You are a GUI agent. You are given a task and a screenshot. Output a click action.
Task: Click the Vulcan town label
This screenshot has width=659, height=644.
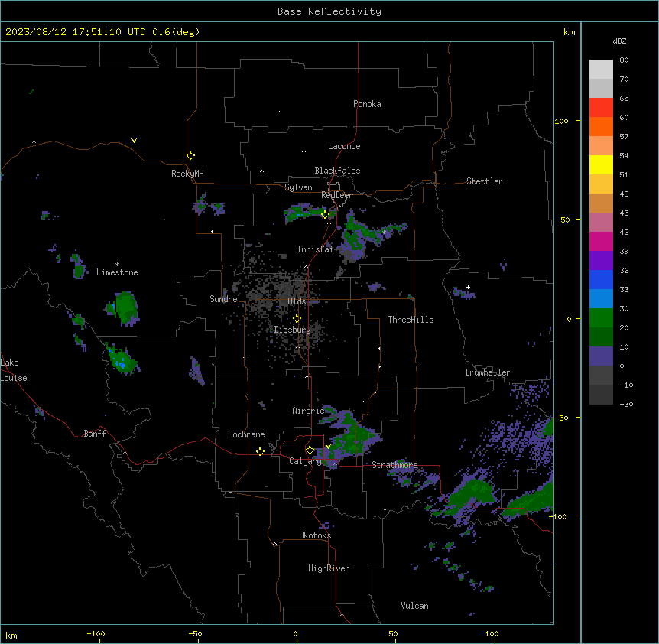[x=415, y=606]
